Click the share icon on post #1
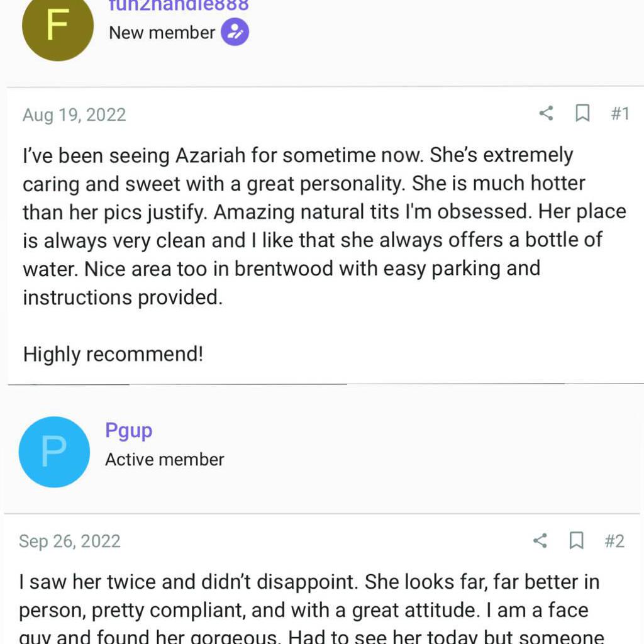The image size is (644, 644). [546, 113]
